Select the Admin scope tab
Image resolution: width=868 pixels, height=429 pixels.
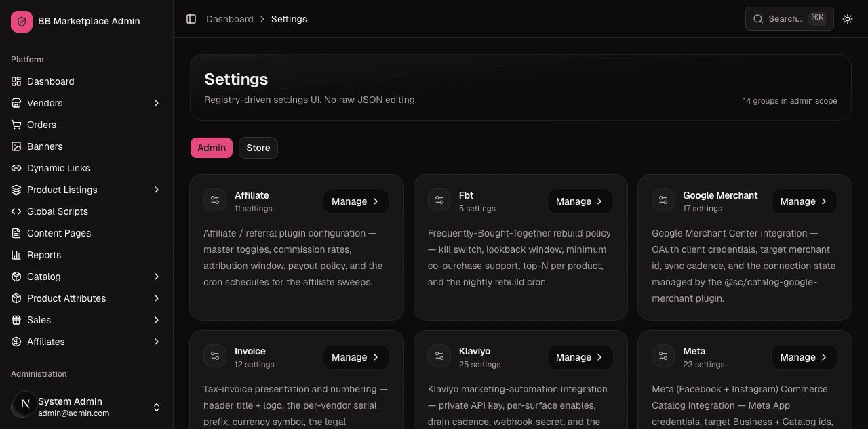click(212, 148)
